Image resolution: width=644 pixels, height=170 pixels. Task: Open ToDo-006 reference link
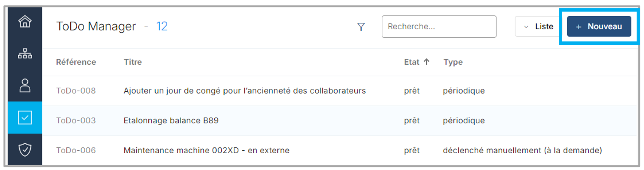coord(76,150)
